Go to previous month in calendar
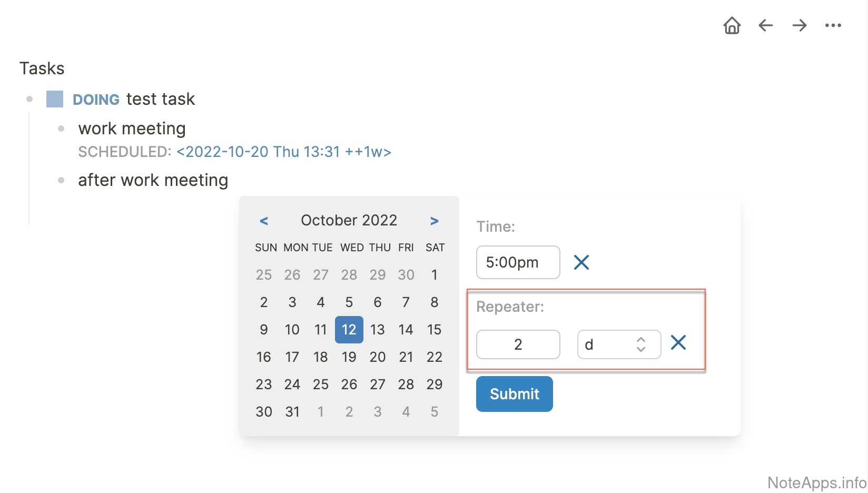Image resolution: width=868 pixels, height=493 pixels. [x=264, y=221]
